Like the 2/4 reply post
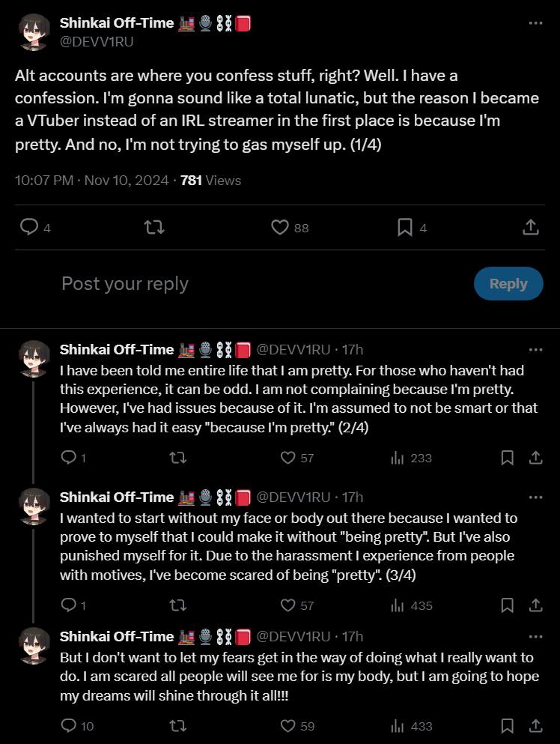560x744 pixels. pyautogui.click(x=287, y=458)
